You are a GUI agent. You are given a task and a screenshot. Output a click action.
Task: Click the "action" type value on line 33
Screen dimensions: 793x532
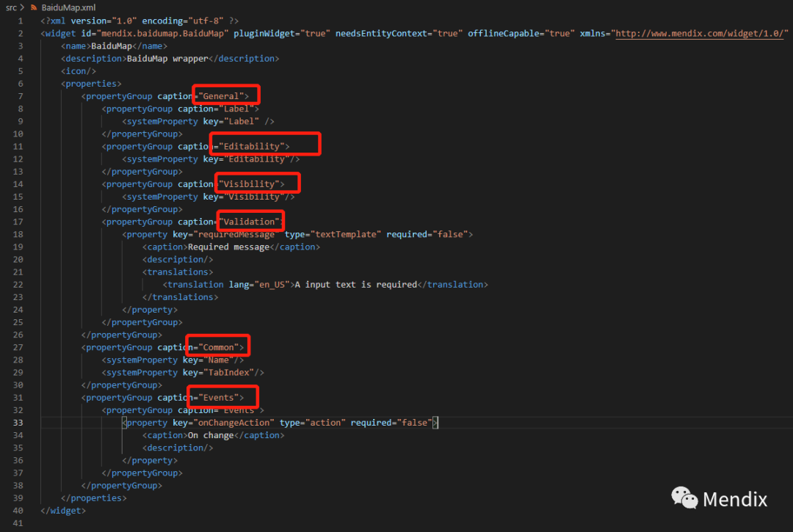[x=325, y=423]
